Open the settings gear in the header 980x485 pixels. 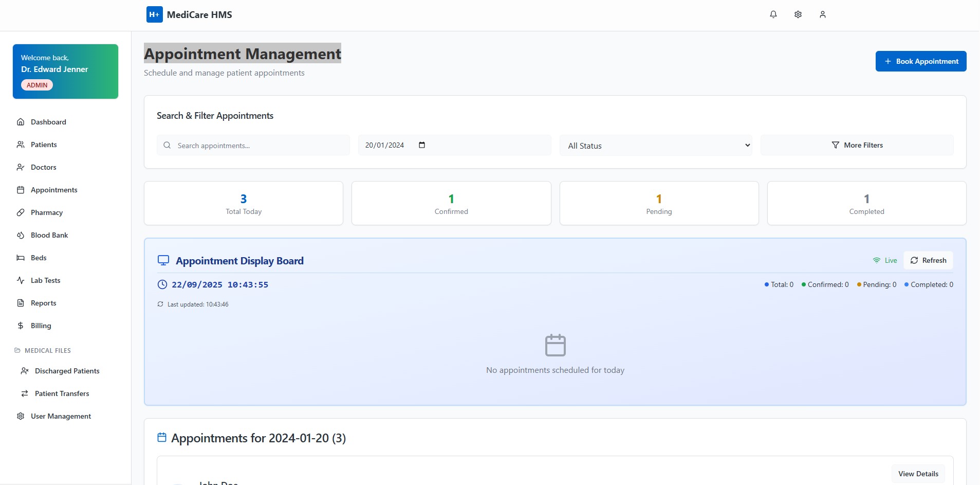pyautogui.click(x=798, y=14)
